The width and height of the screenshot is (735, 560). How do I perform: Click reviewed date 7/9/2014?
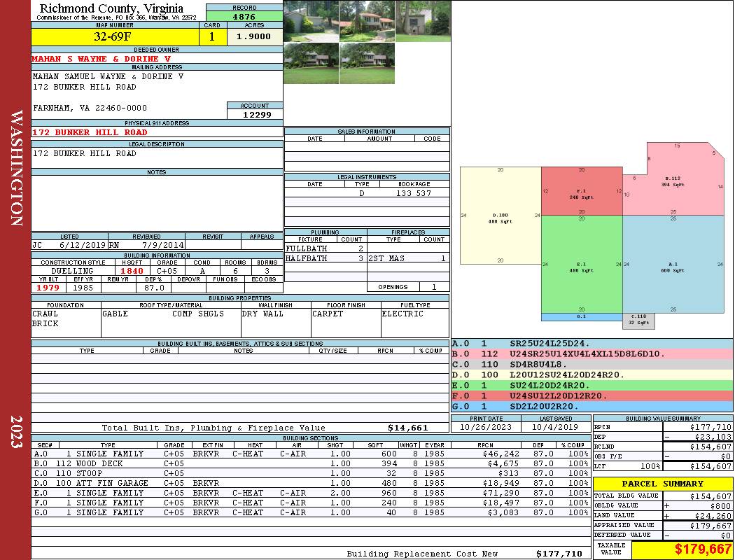163,244
